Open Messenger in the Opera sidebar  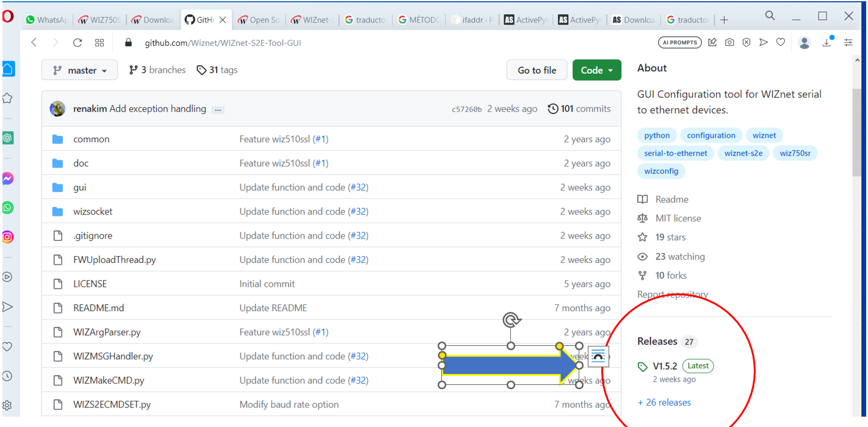[8, 179]
